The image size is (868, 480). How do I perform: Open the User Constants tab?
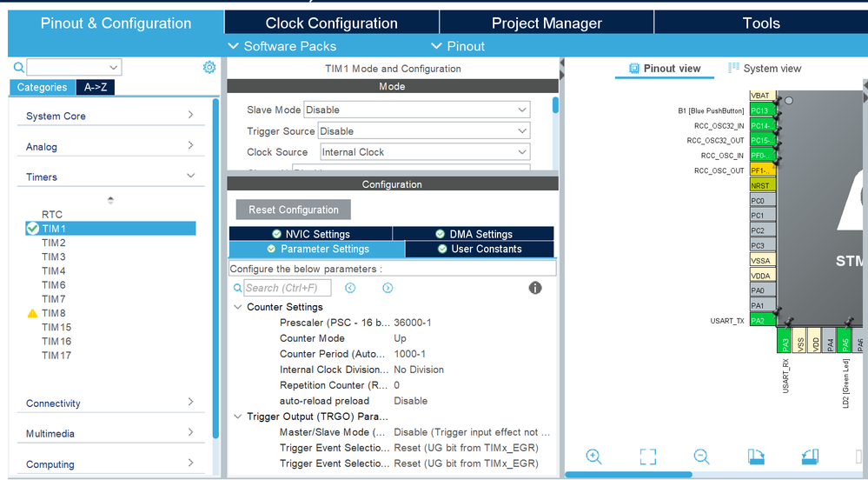click(x=480, y=249)
